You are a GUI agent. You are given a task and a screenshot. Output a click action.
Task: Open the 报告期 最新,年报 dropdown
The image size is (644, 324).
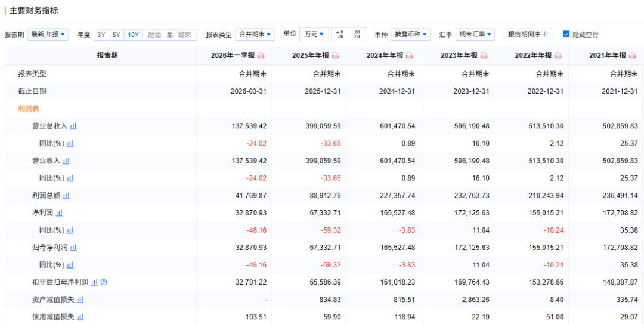[48, 35]
